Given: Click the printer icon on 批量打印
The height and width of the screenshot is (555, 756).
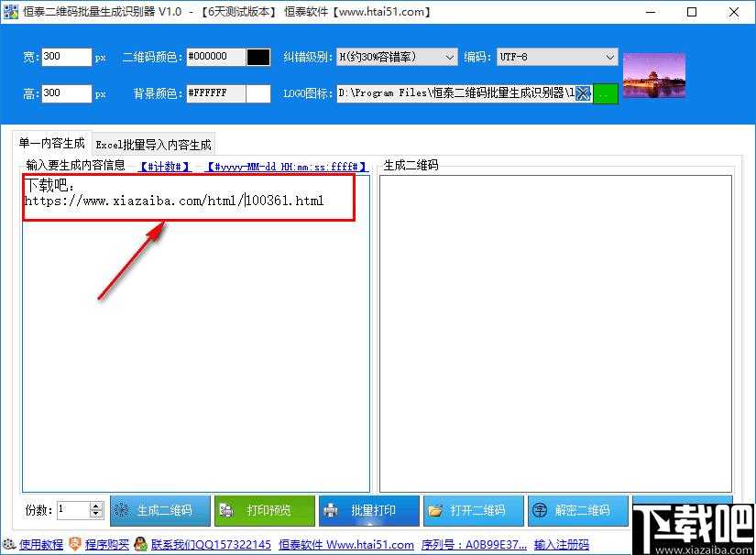Looking at the screenshot, I should point(331,510).
